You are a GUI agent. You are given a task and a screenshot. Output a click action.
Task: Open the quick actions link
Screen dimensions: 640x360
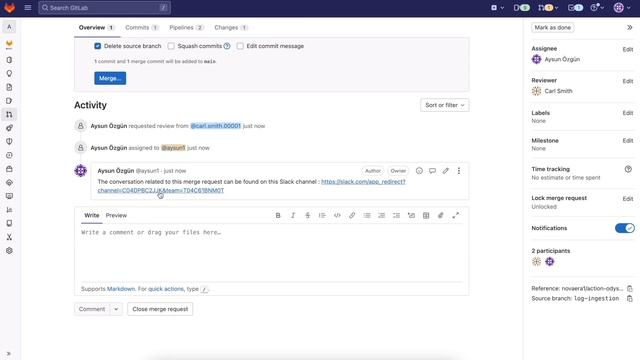coord(166,289)
